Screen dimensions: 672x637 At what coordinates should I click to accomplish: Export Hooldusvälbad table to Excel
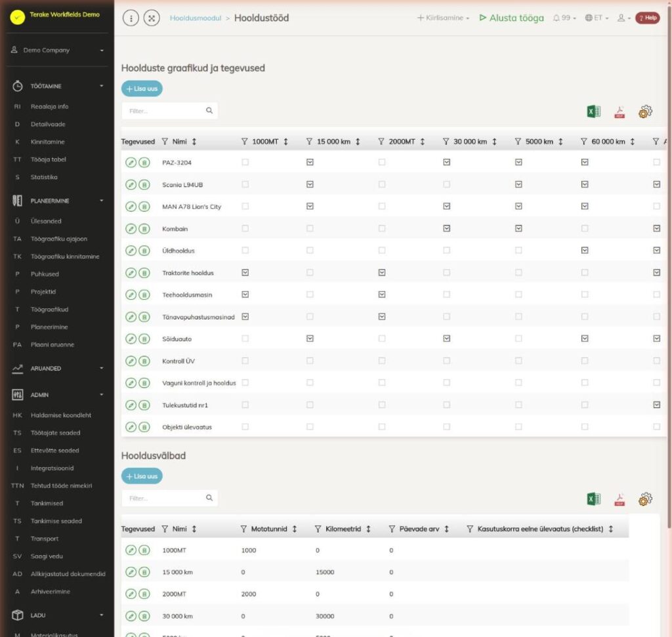[593, 499]
